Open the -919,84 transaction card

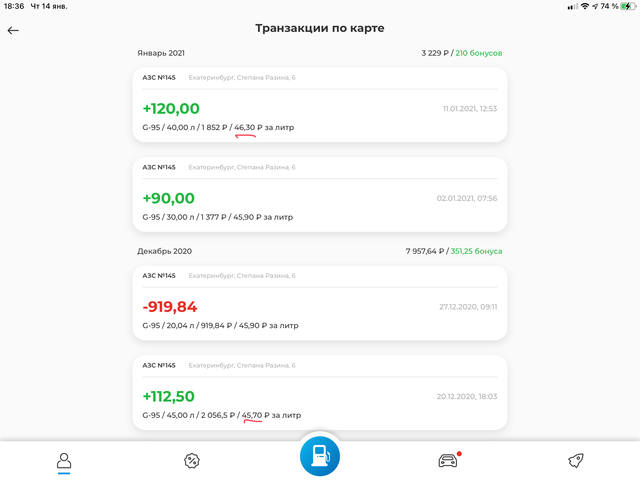(320, 303)
